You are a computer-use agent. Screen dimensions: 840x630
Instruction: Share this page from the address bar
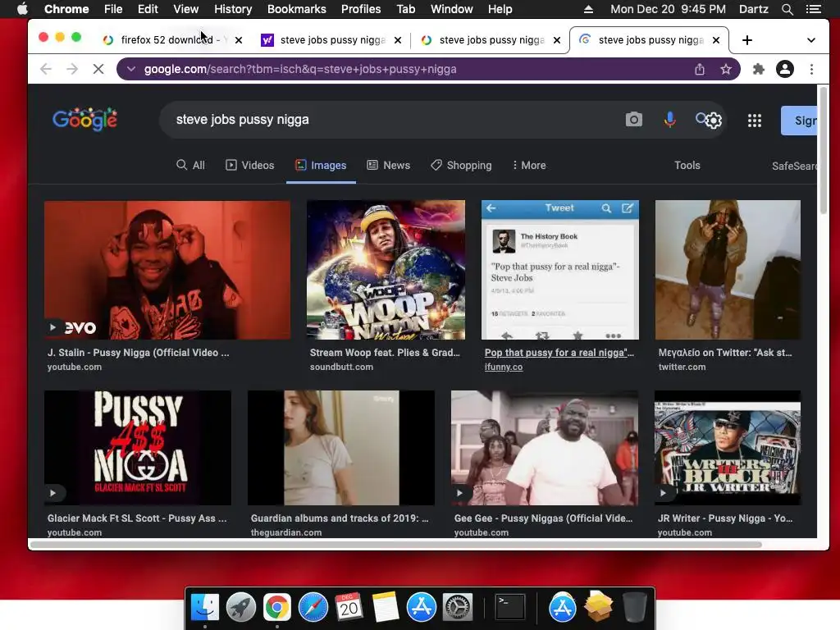coord(699,69)
